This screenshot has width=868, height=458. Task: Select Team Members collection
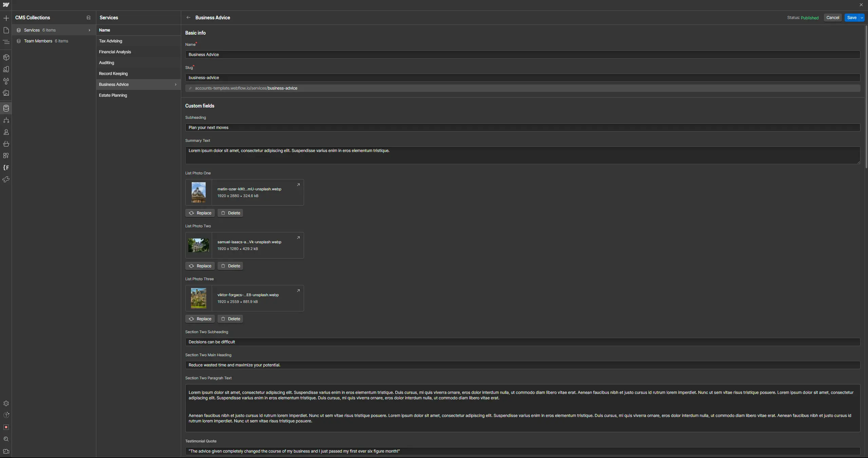pyautogui.click(x=38, y=41)
